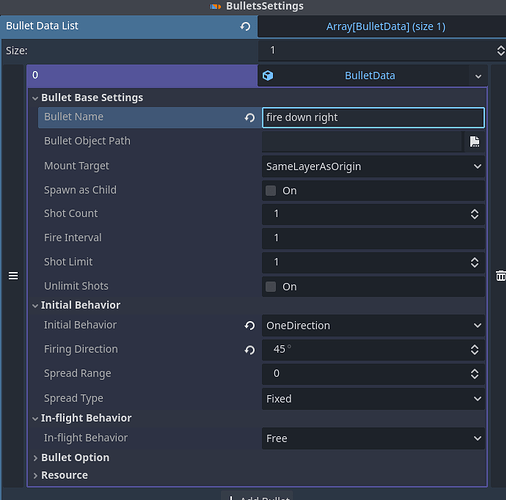Image resolution: width=506 pixels, height=500 pixels.
Task: Adjust the Spread Range stepper arrows
Action: coord(474,374)
